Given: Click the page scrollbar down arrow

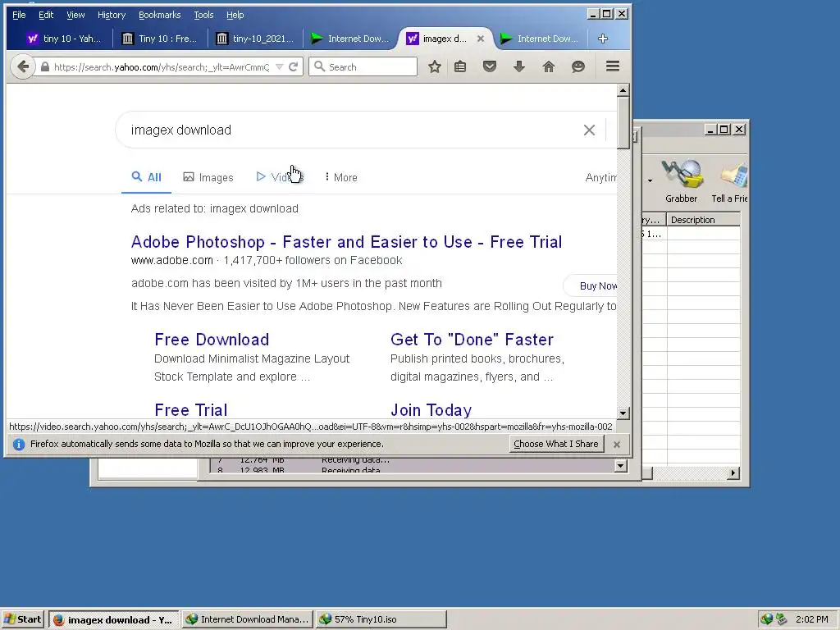Looking at the screenshot, I should [x=623, y=413].
